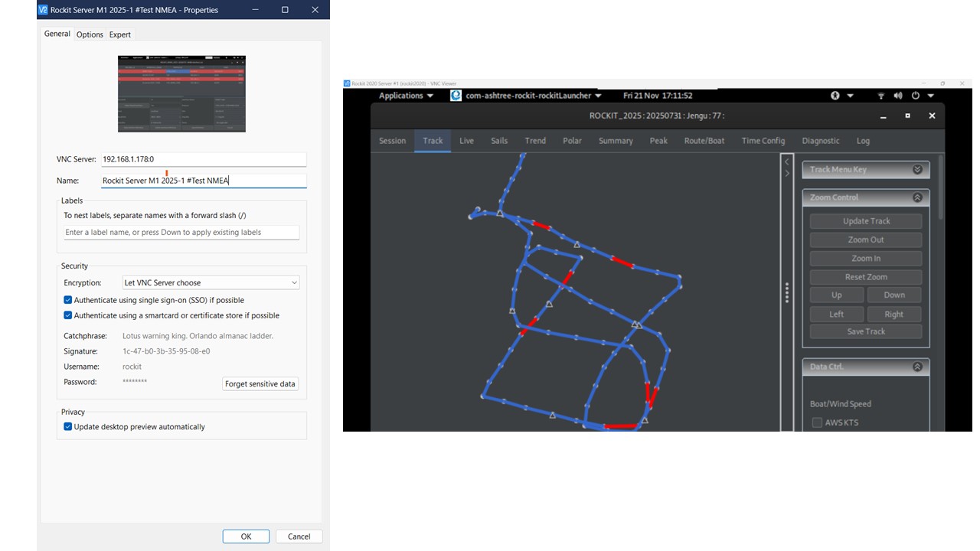Switch to the Polar tab
Image resolution: width=980 pixels, height=551 pixels.
tap(572, 141)
